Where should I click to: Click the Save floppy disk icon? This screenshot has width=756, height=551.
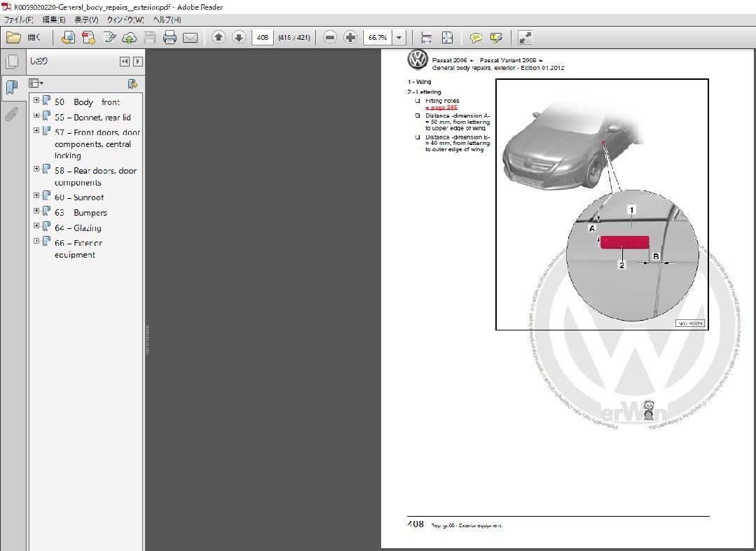149,38
